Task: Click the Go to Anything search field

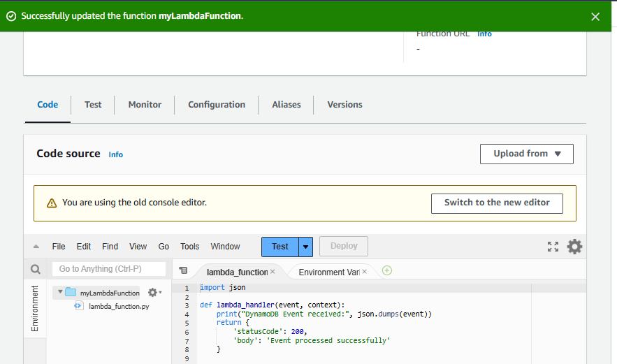Action: pos(109,269)
